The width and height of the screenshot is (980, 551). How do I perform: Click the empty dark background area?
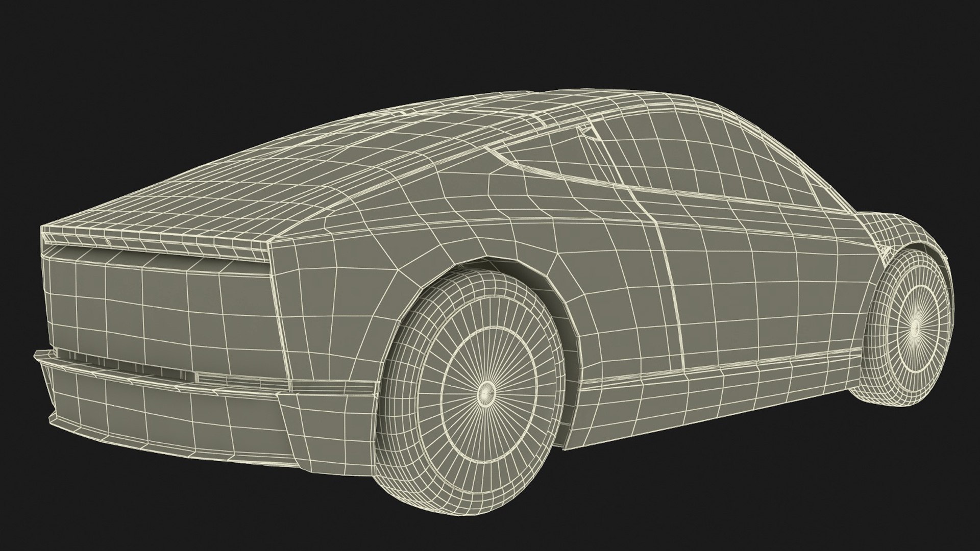coord(153,77)
